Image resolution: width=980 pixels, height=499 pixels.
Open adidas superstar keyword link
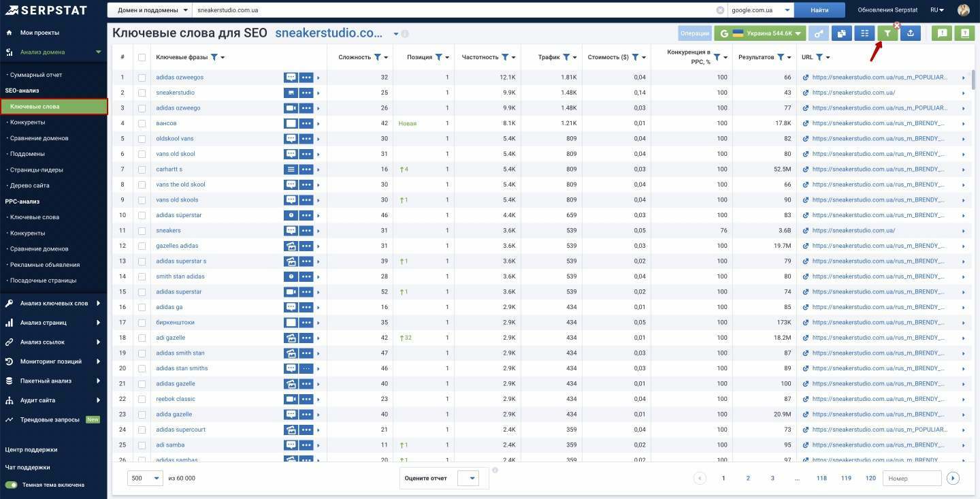178,292
